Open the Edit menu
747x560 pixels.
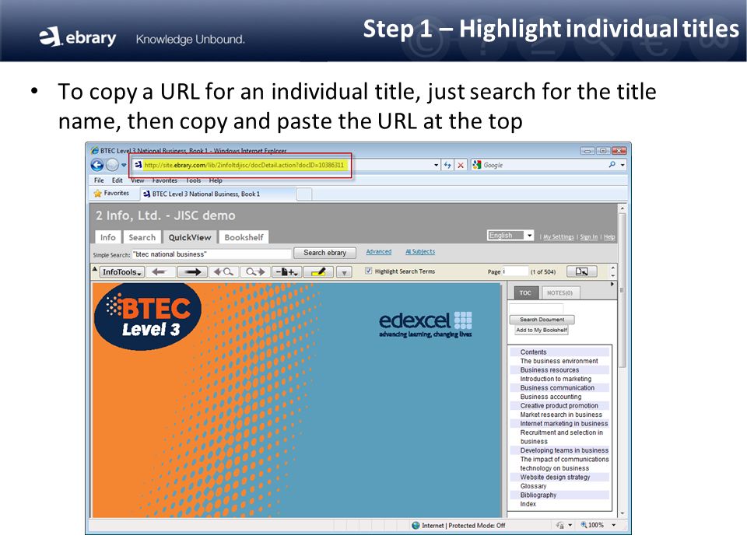[x=117, y=180]
